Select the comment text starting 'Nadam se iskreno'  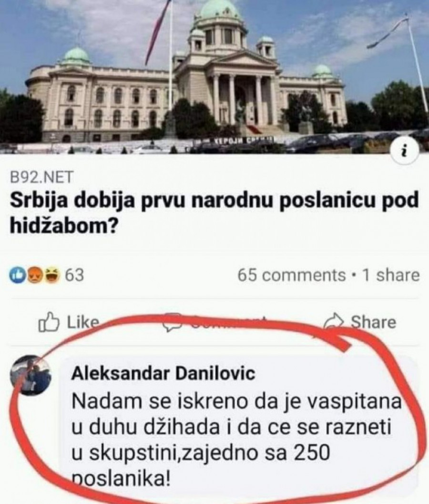[236, 440]
